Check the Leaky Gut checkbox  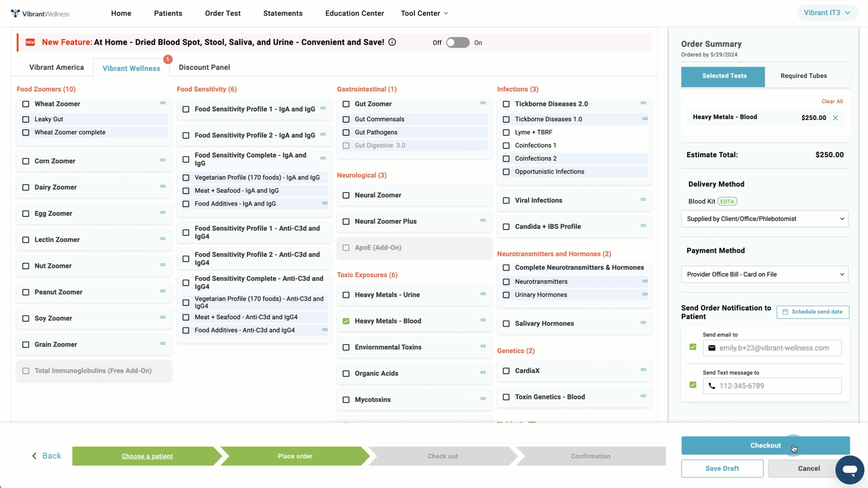(26, 119)
